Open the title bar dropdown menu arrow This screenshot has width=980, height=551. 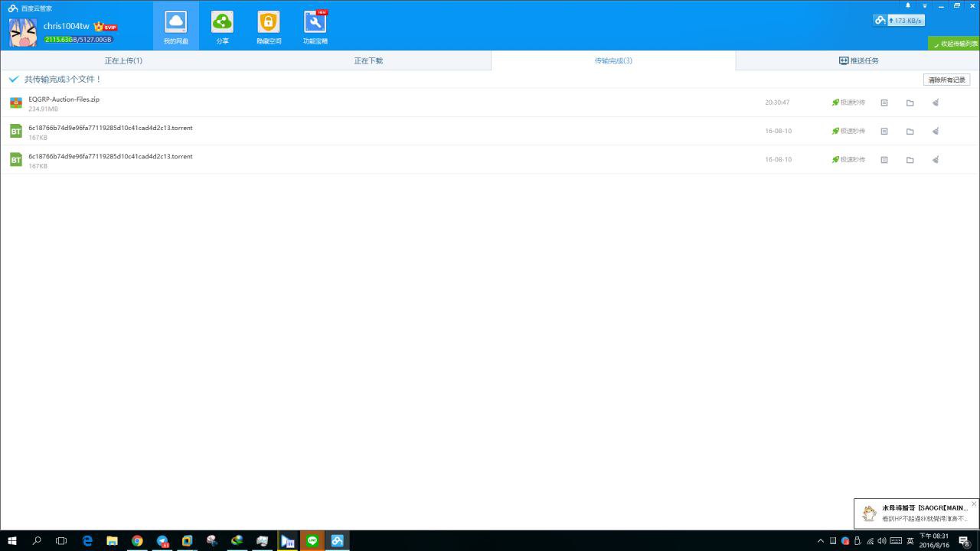click(x=924, y=6)
